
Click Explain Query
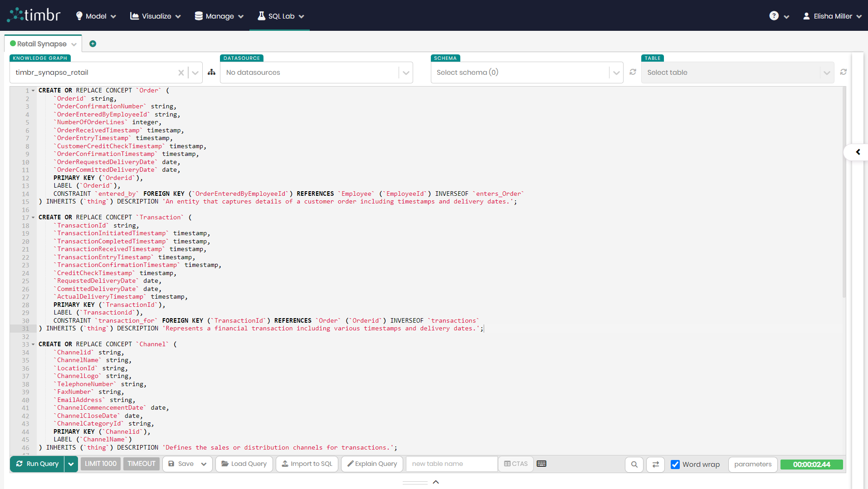tap(372, 464)
